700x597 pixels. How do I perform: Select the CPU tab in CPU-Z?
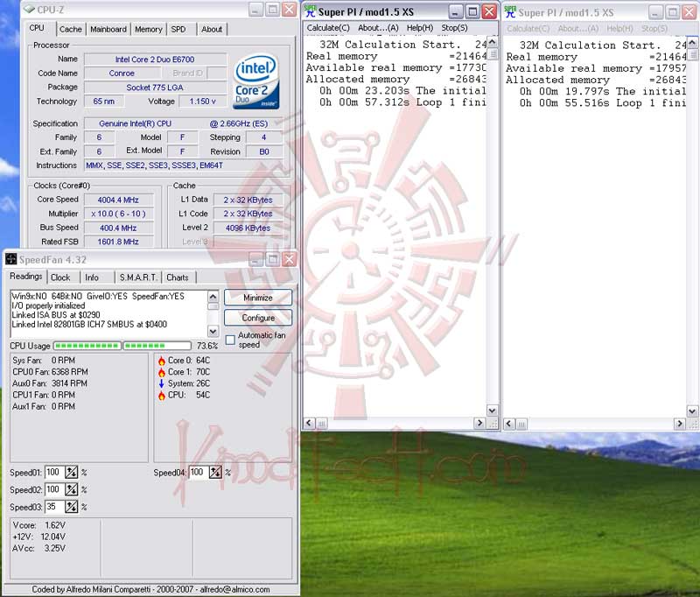pos(37,28)
